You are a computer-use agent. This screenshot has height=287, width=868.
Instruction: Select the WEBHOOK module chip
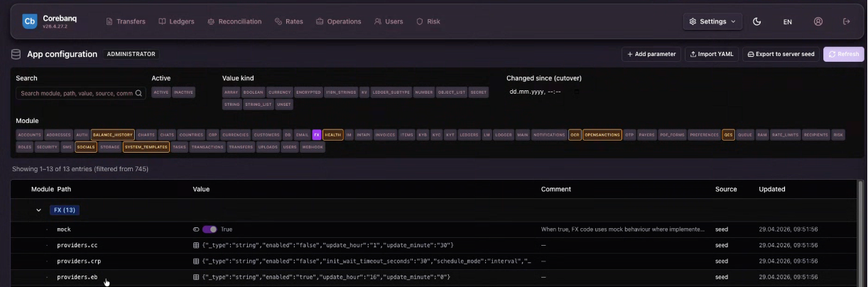[313, 147]
